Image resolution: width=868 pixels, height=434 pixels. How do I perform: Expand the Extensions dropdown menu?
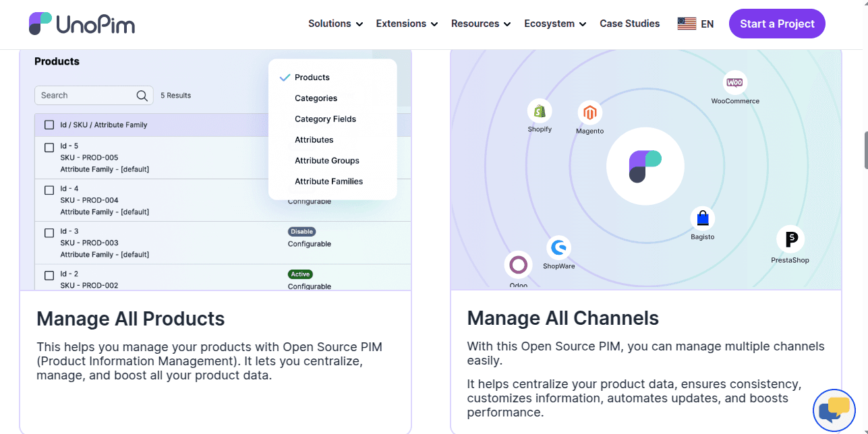click(x=407, y=24)
